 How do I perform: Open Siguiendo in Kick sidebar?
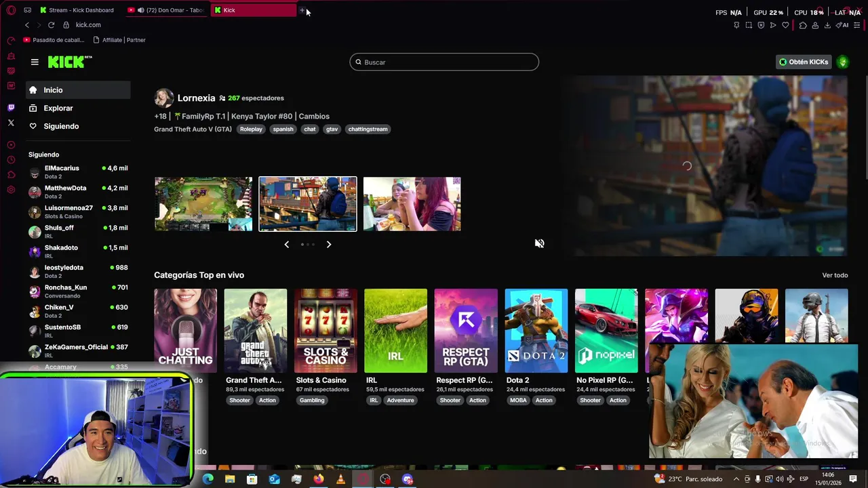point(78,126)
